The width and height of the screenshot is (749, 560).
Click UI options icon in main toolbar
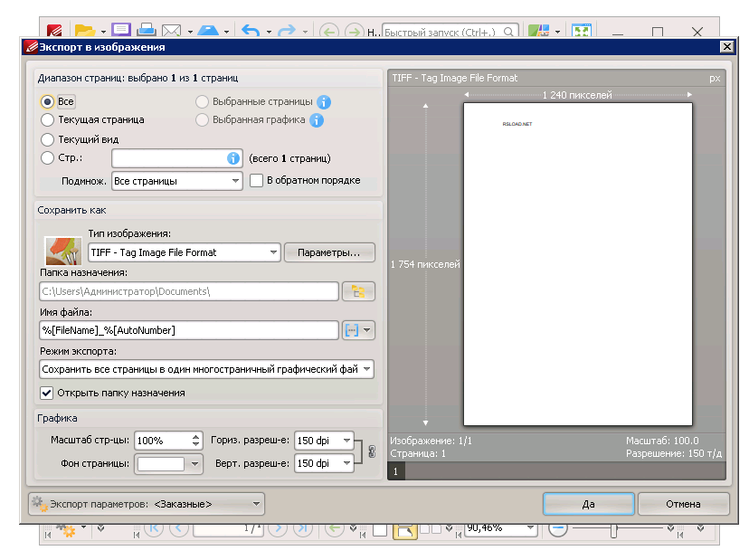tap(539, 31)
